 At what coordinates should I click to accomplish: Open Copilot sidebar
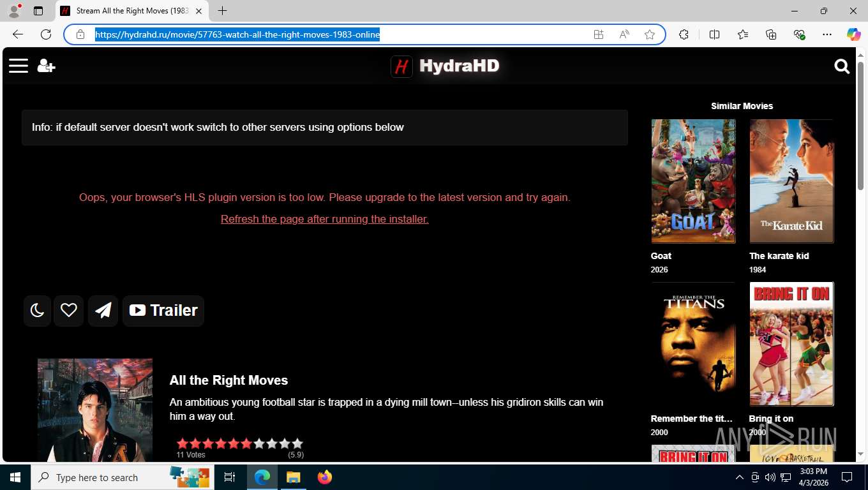click(853, 34)
